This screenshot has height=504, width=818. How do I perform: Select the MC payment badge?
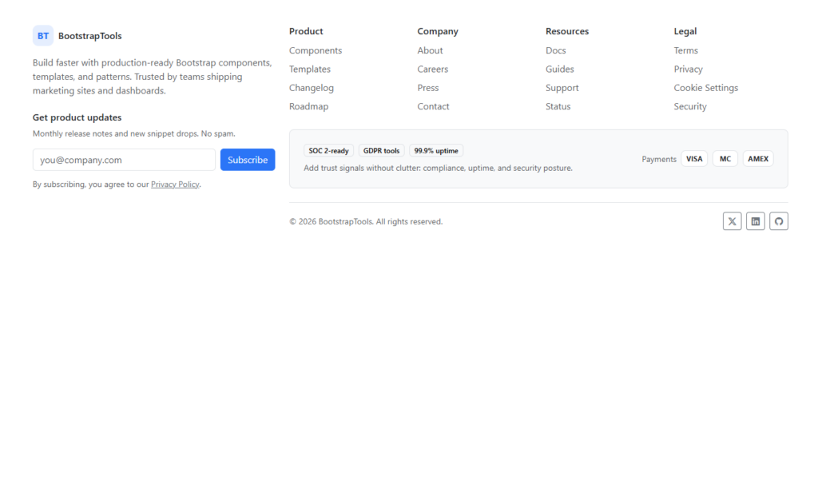click(x=725, y=159)
